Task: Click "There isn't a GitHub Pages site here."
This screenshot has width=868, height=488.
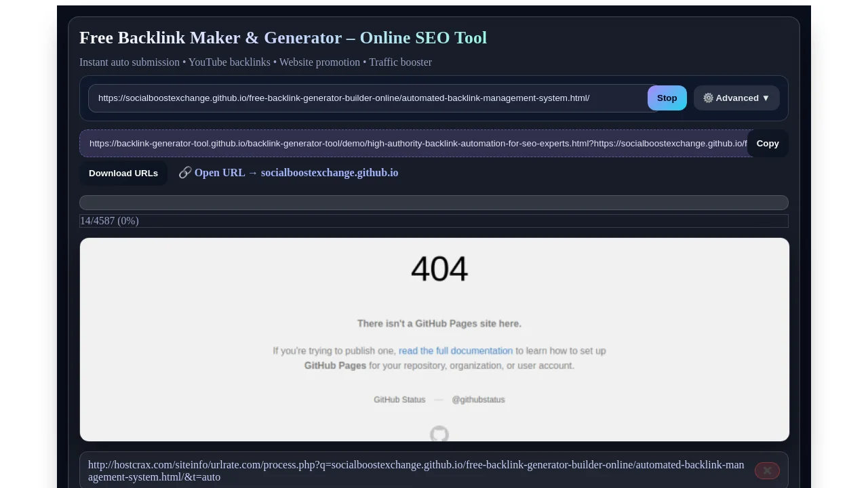Action: coord(439,324)
